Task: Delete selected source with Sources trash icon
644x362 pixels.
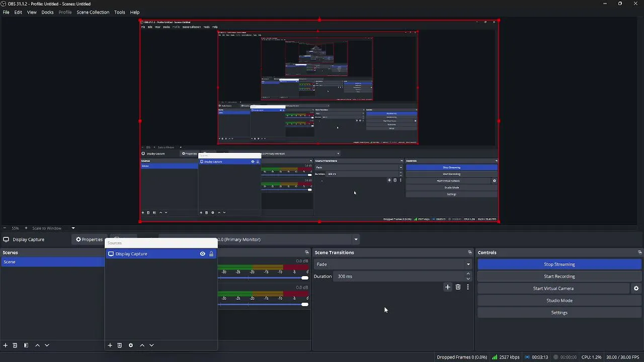Action: click(x=120, y=345)
